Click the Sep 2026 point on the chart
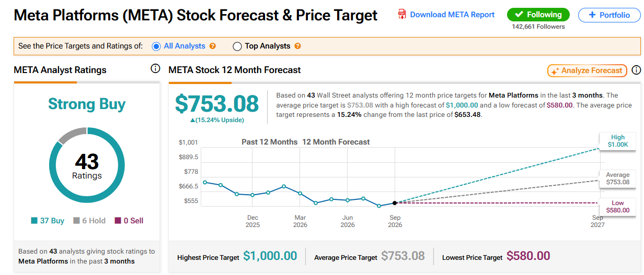Screen dimensions: 644x275 pyautogui.click(x=395, y=202)
